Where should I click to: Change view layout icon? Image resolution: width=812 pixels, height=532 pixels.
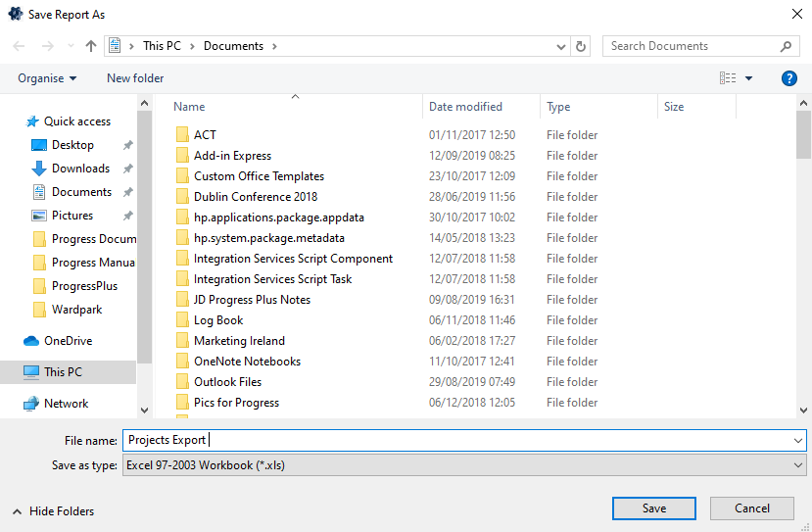728,78
